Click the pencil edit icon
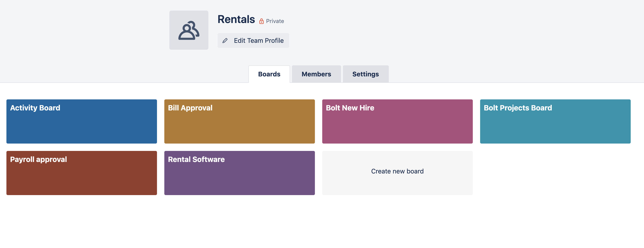The image size is (644, 248). click(x=225, y=40)
